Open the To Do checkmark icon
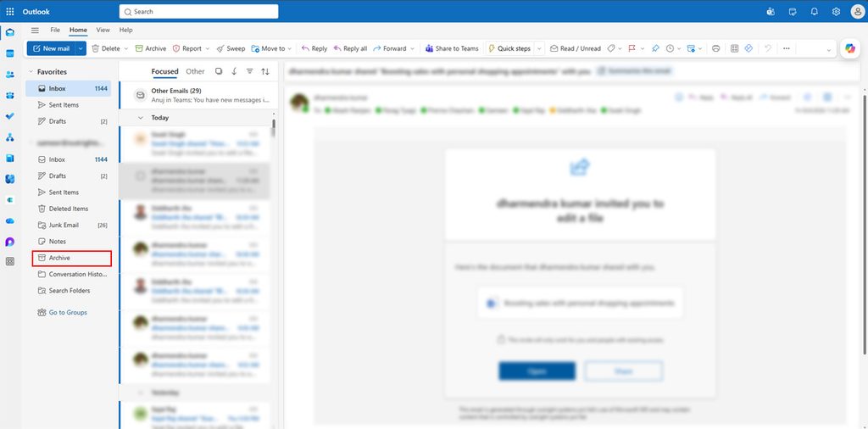The height and width of the screenshot is (429, 868). pos(10,116)
